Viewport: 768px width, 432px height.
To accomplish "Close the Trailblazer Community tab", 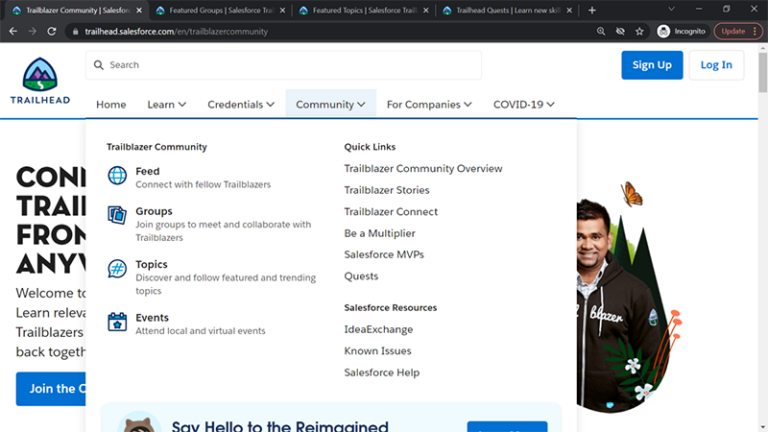I will click(x=139, y=10).
